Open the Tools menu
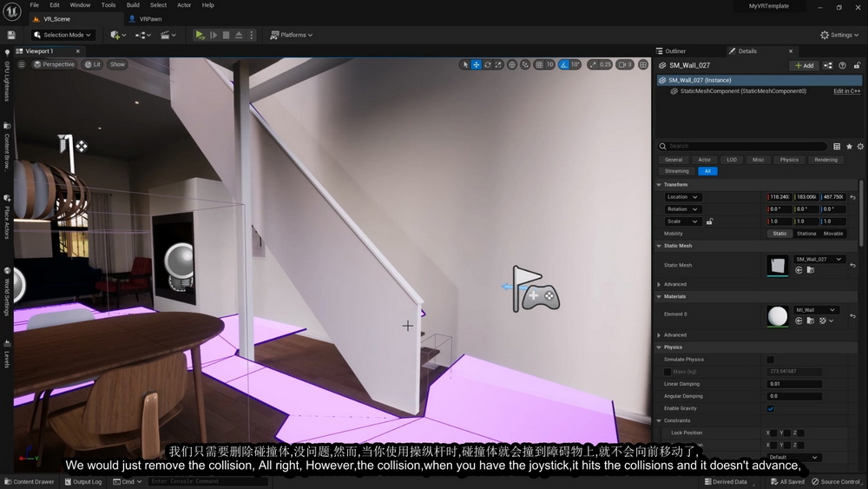This screenshot has width=868, height=489. click(x=108, y=5)
